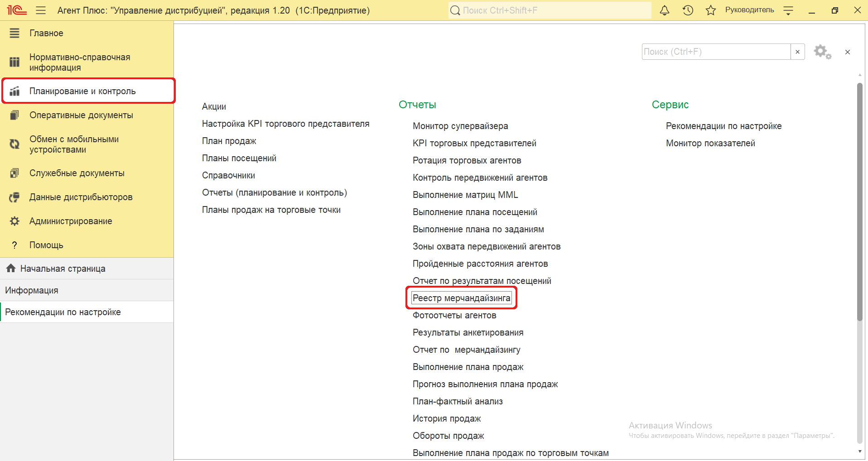Click the Администрирование gear icon

pos(14,221)
